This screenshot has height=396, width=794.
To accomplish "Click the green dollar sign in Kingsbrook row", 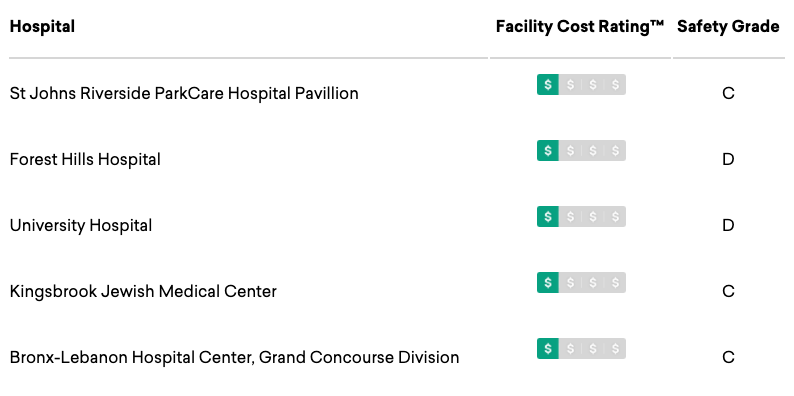I will pos(548,283).
